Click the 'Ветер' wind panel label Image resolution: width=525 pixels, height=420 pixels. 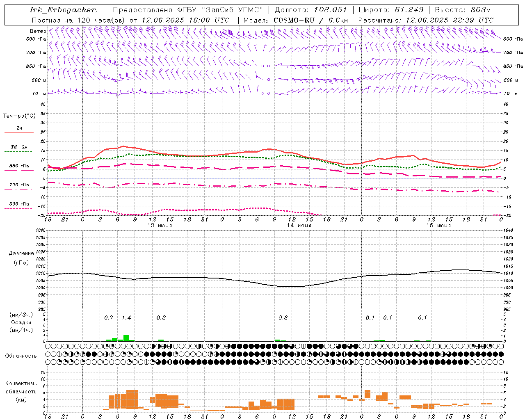(38, 31)
